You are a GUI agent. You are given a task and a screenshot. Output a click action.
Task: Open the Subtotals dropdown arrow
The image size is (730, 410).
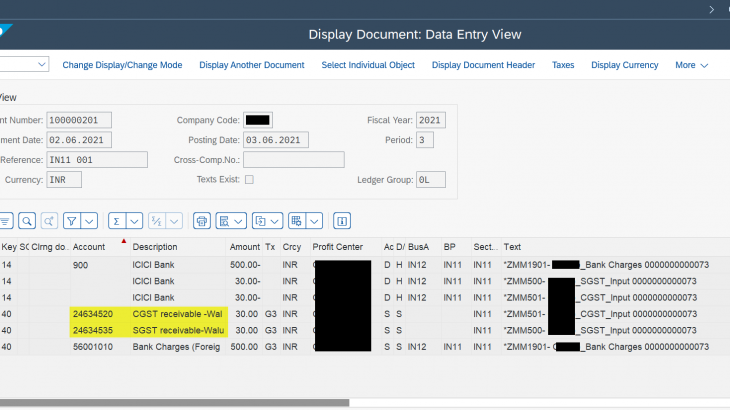click(174, 221)
